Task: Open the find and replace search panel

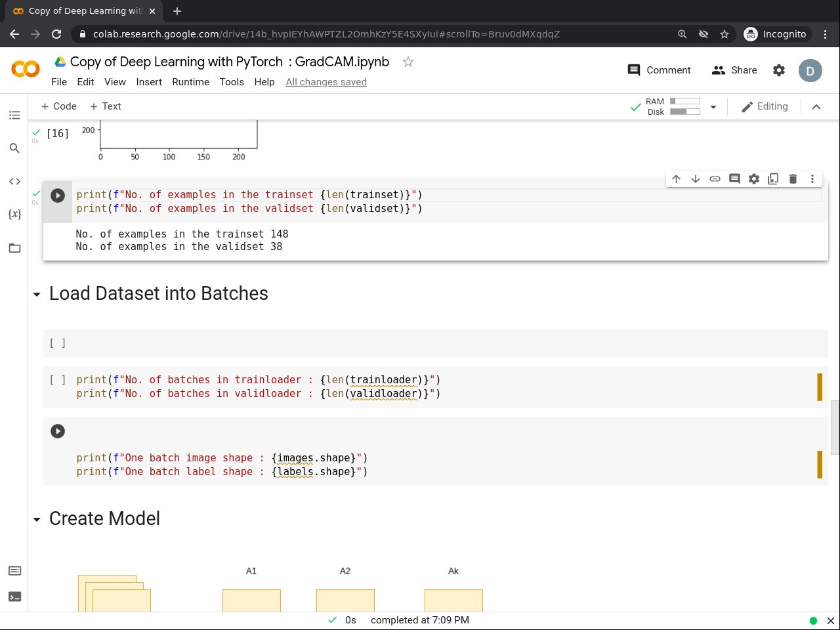Action: coord(14,148)
